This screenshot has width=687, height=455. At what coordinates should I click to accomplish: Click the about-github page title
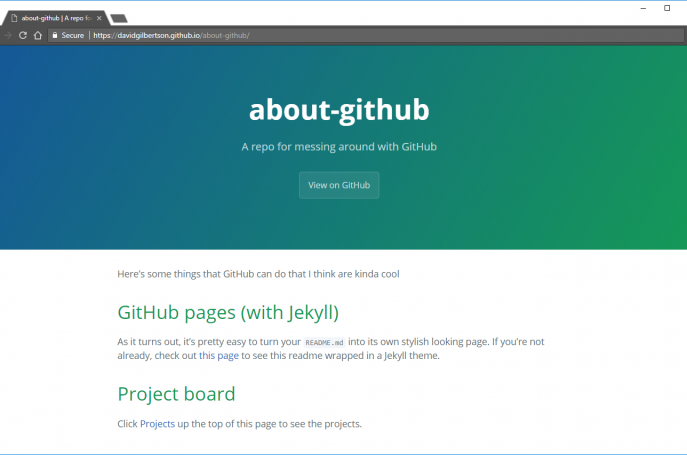[339, 110]
